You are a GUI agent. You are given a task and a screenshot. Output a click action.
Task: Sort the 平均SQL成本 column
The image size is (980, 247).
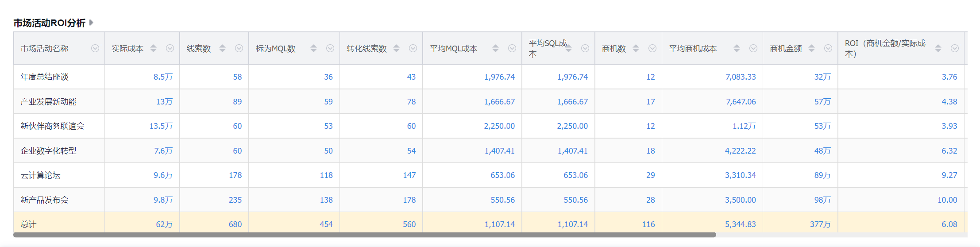click(569, 48)
